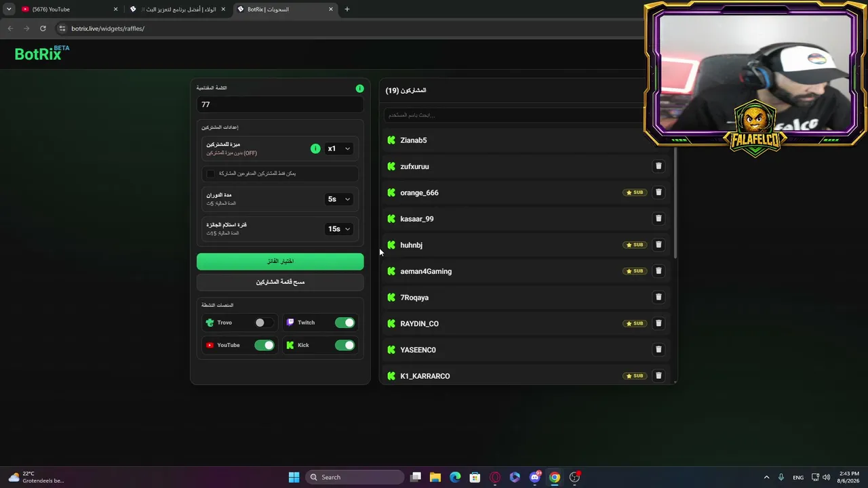Delete K1_KARRARCO using the trash icon
This screenshot has width=868, height=488.
tap(658, 375)
